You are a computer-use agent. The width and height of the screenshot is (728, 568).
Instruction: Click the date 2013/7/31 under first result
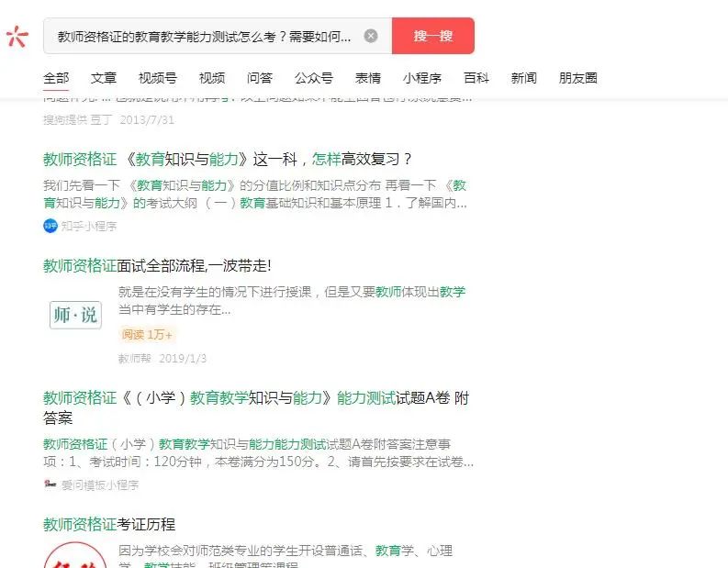click(147, 119)
